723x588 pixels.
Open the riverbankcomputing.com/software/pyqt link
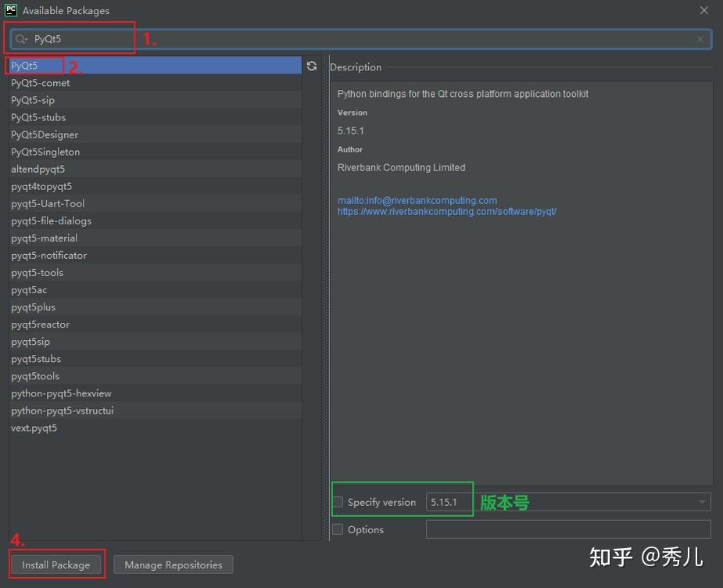447,211
